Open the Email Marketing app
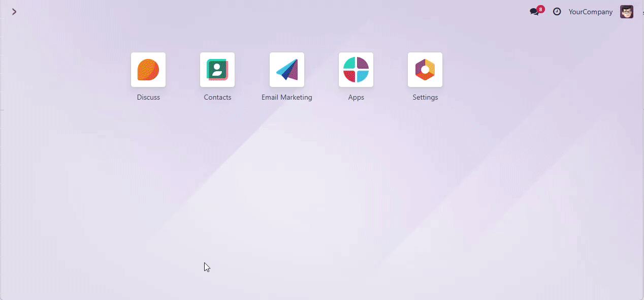 287,70
